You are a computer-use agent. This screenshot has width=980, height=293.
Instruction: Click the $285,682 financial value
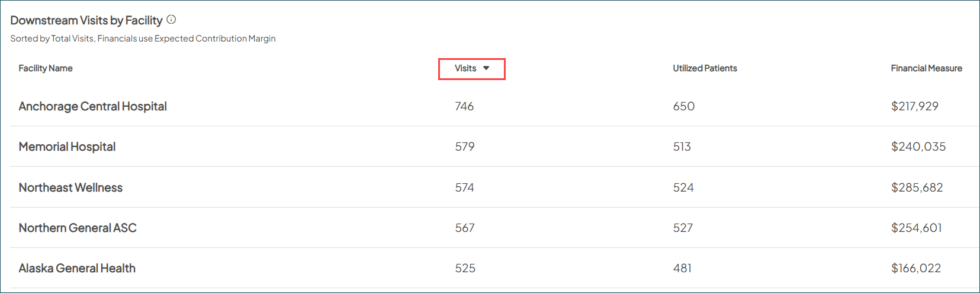pyautogui.click(x=917, y=187)
